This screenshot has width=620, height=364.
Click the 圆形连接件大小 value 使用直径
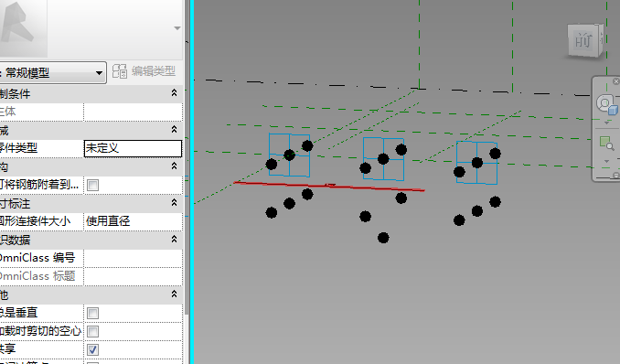point(133,221)
